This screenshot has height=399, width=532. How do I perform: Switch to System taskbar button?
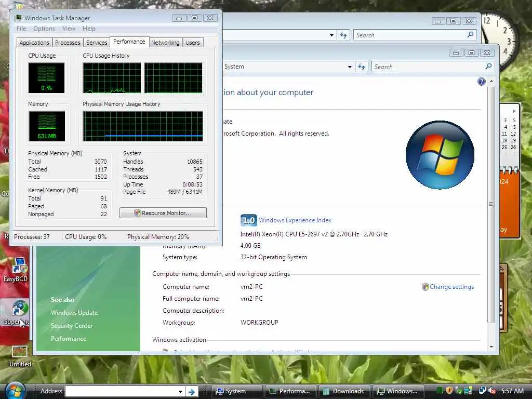[x=236, y=391]
